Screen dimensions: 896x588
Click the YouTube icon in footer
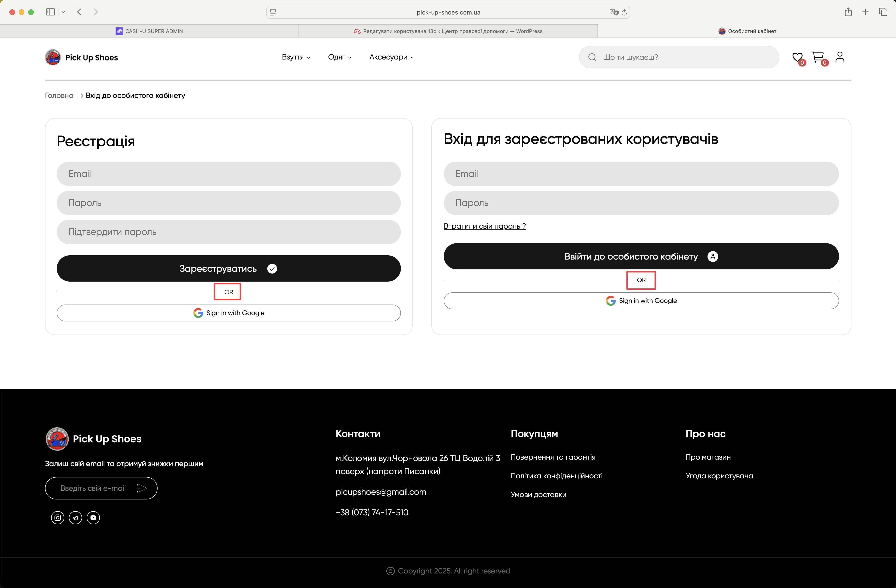[93, 518]
